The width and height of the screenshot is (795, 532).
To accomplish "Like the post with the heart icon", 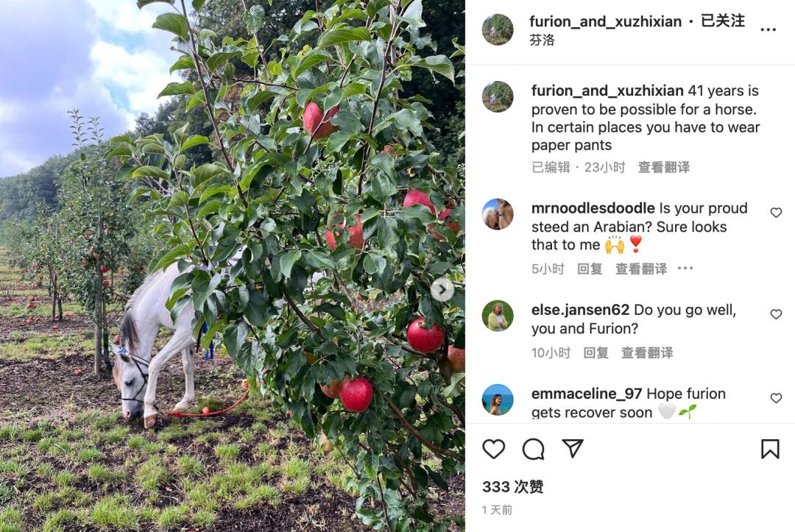I will (493, 449).
